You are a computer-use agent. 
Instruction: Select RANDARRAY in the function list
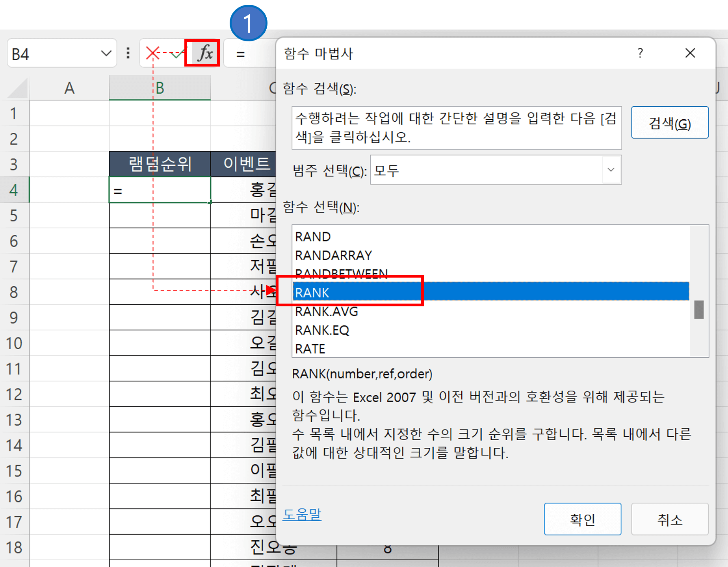(333, 255)
